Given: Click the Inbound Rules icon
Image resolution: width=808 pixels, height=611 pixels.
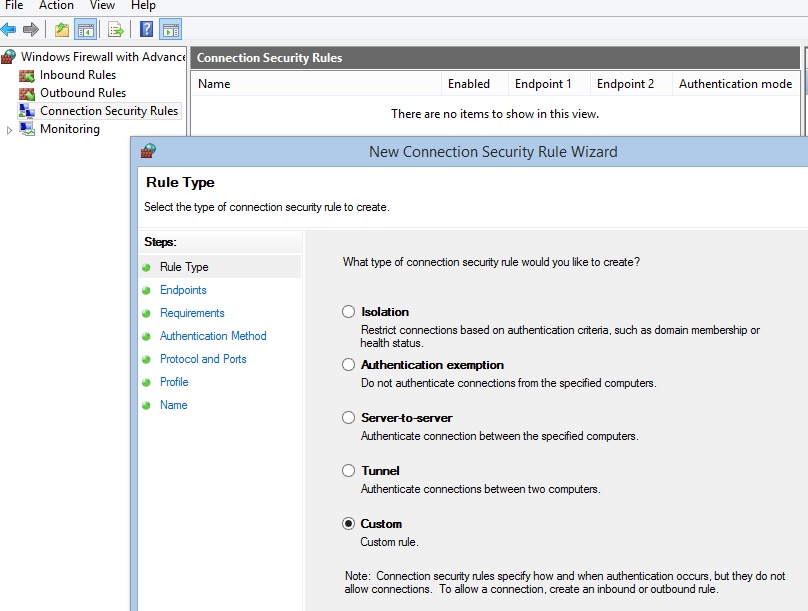Looking at the screenshot, I should tap(27, 75).
